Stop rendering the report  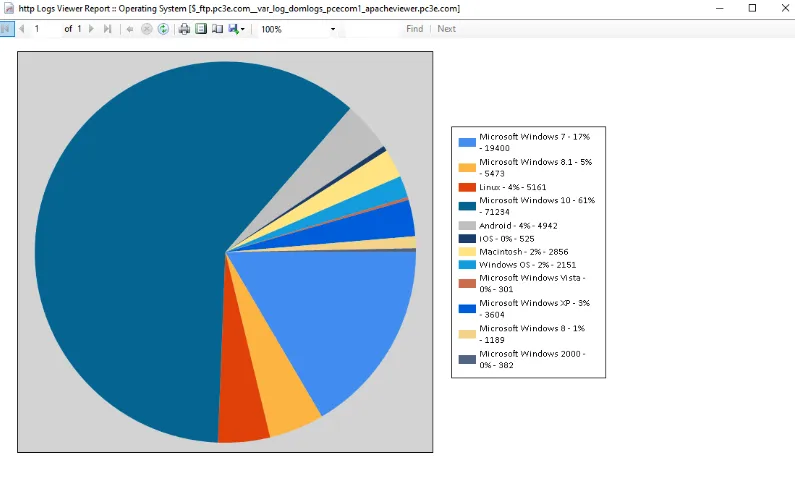pyautogui.click(x=147, y=29)
